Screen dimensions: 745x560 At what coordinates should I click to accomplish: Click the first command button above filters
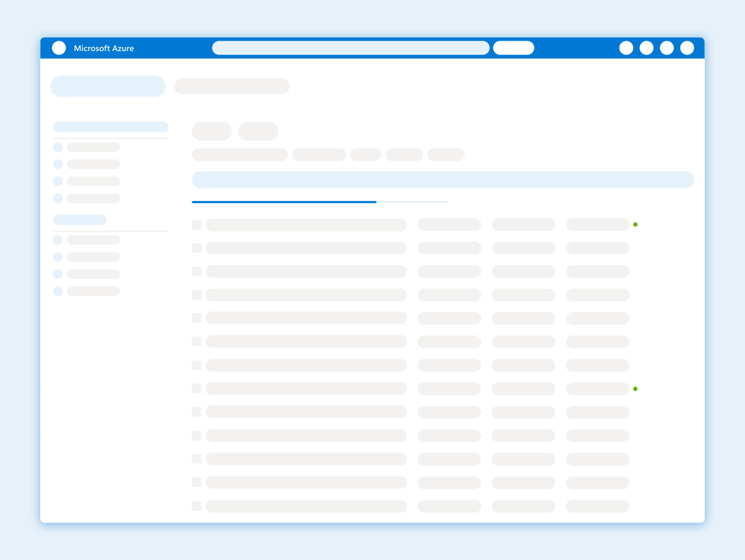tap(211, 131)
